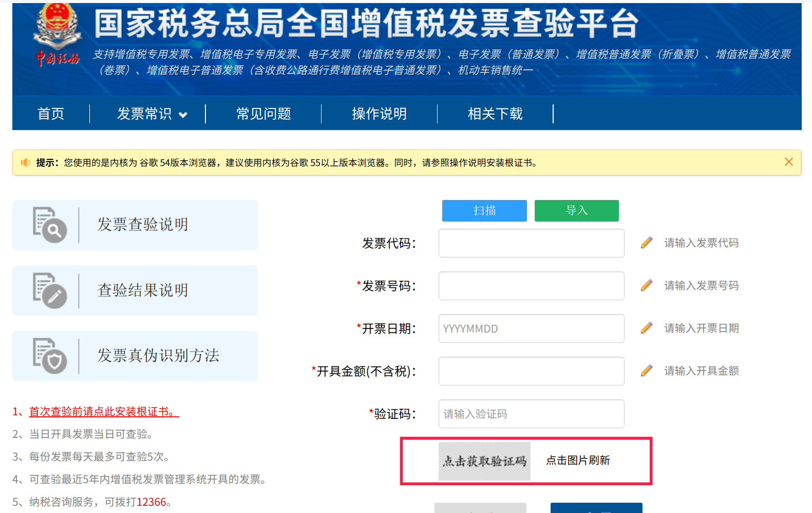Click the 提示 browser version message text
This screenshot has width=812, height=513.
point(287,163)
